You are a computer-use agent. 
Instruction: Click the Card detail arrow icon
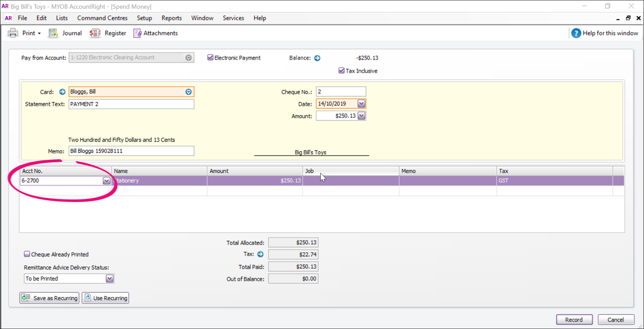point(62,92)
